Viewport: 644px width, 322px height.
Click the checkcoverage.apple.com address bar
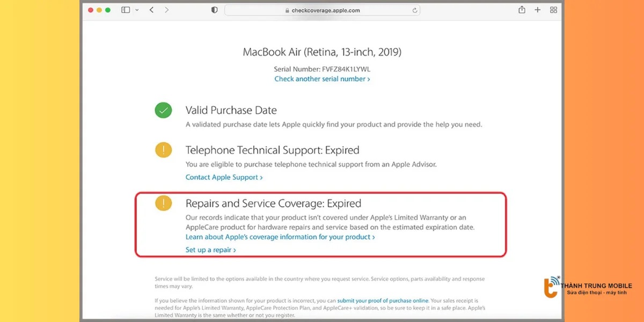coord(322,10)
